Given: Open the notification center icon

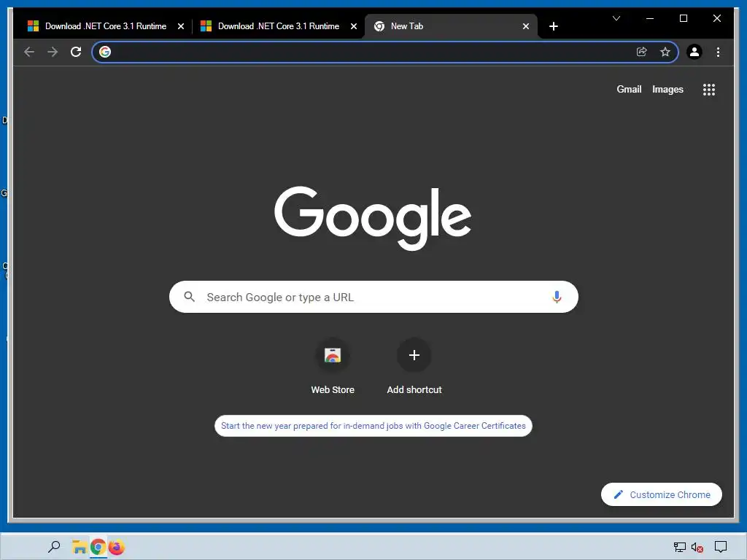Looking at the screenshot, I should coord(720,547).
